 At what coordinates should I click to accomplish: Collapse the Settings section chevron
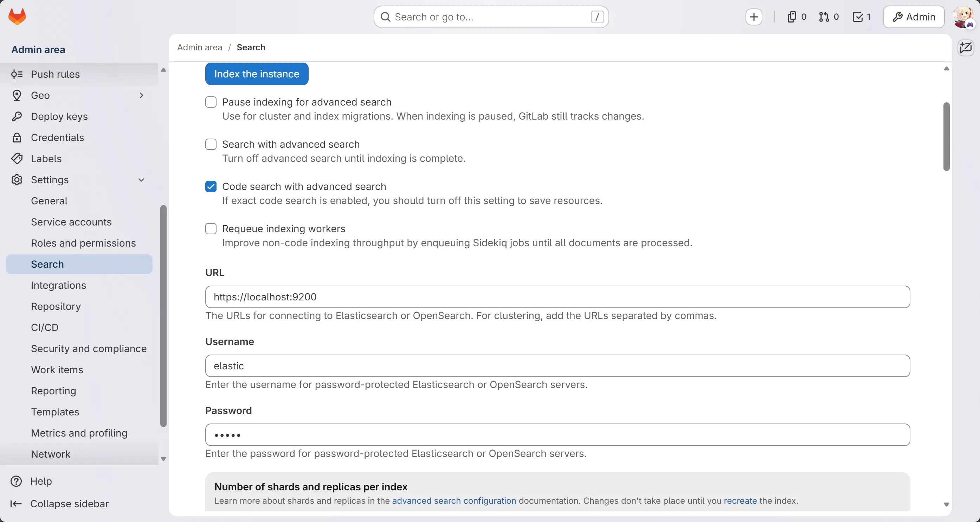pos(141,180)
